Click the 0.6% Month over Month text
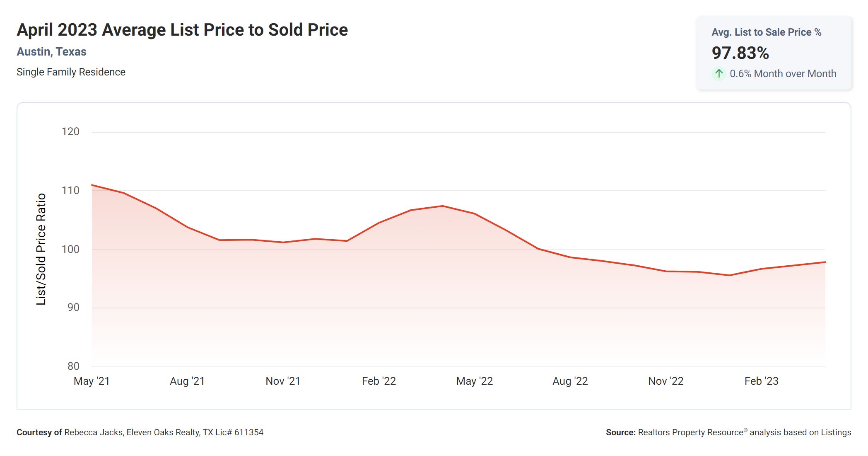The height and width of the screenshot is (456, 868). click(783, 74)
